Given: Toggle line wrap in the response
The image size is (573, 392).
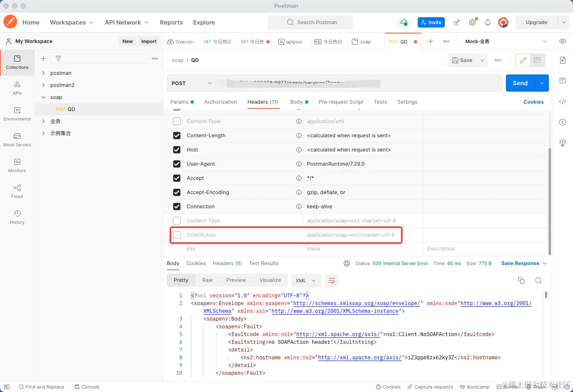Looking at the screenshot, I should pos(332,281).
